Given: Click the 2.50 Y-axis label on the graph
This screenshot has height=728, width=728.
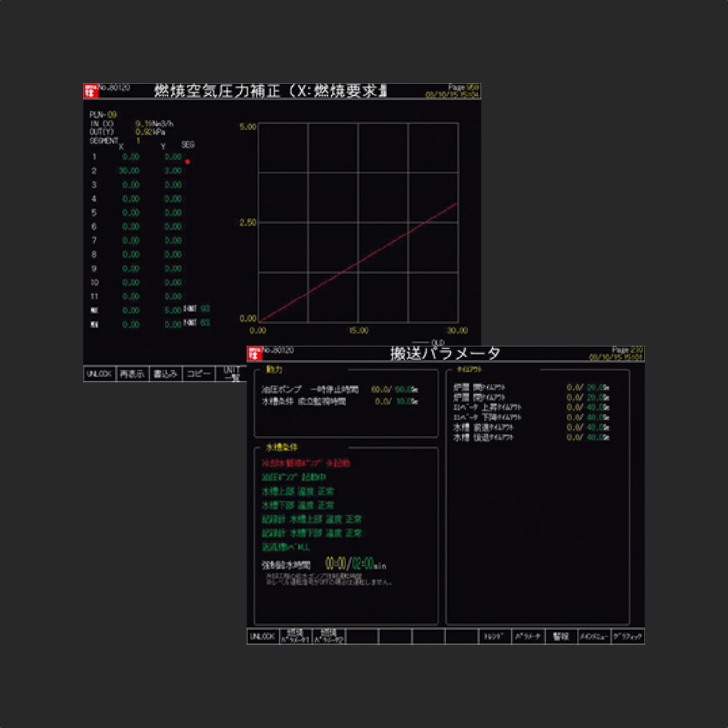Looking at the screenshot, I should [x=248, y=223].
